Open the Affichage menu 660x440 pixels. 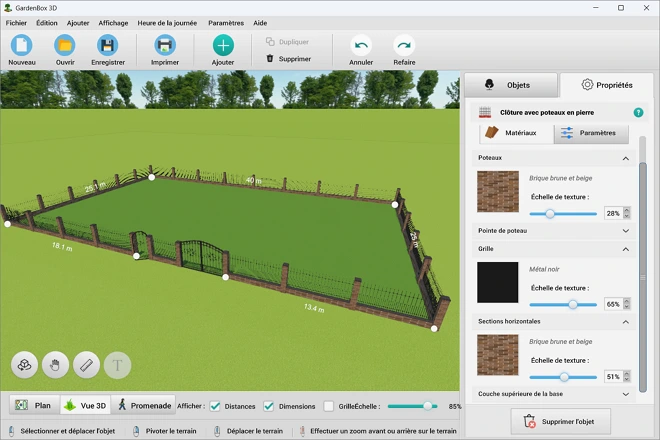point(113,22)
